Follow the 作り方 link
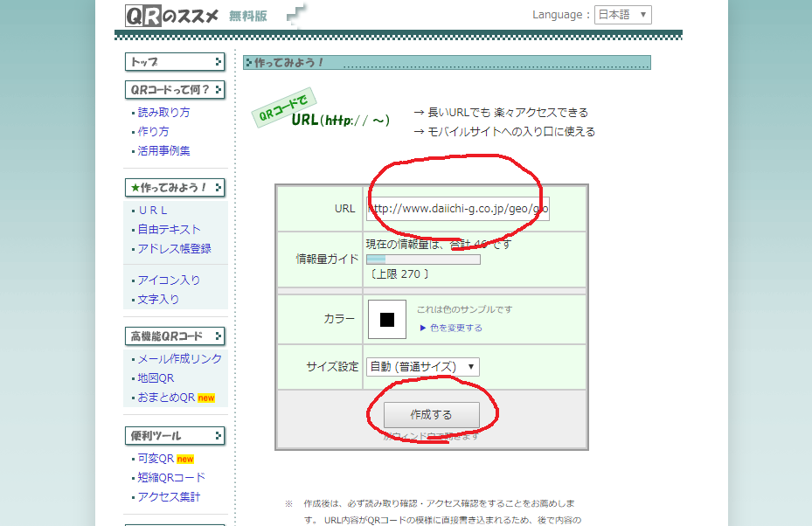The image size is (812, 526). [x=153, y=131]
